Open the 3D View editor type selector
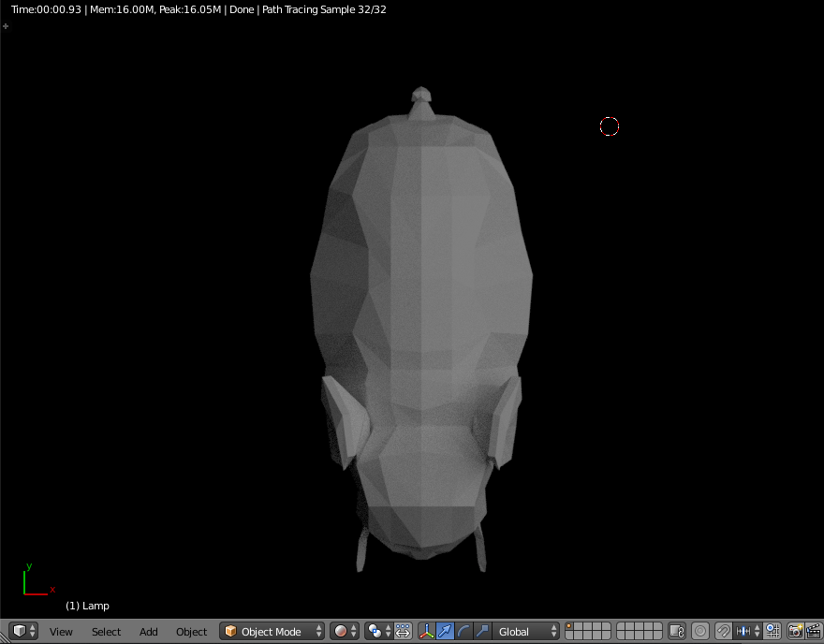The width and height of the screenshot is (824, 644). (23, 631)
